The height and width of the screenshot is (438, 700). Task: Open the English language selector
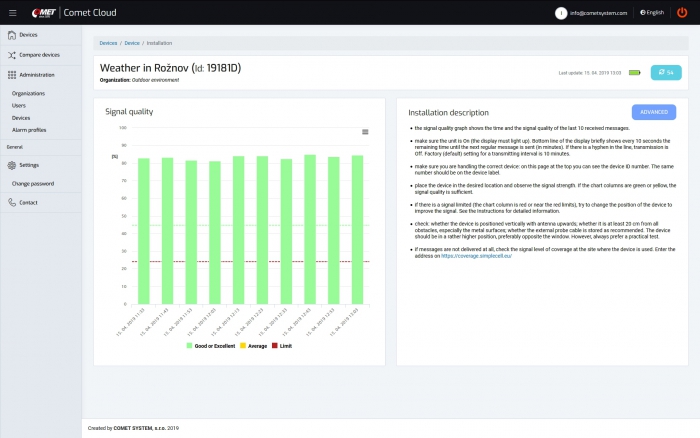651,13
